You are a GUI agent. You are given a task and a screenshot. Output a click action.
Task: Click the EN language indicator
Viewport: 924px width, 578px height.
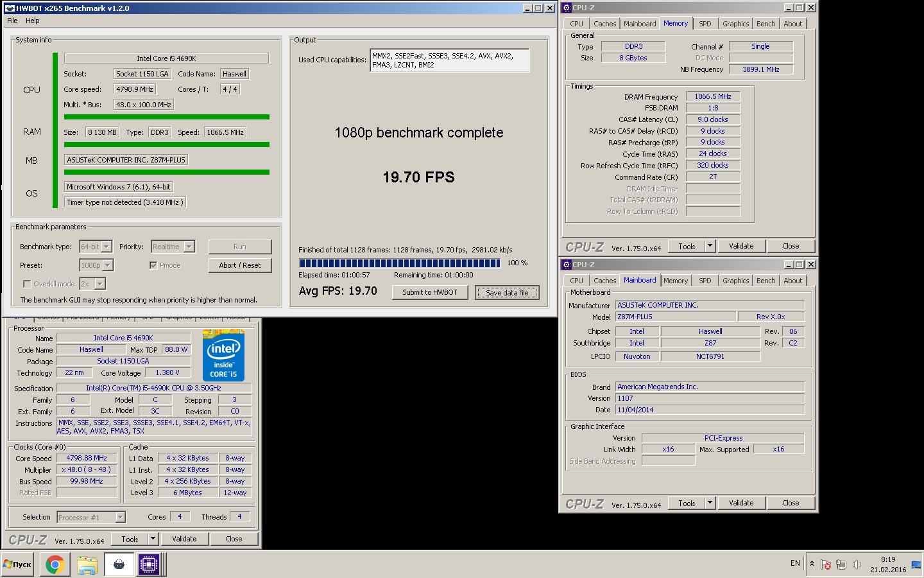(795, 563)
